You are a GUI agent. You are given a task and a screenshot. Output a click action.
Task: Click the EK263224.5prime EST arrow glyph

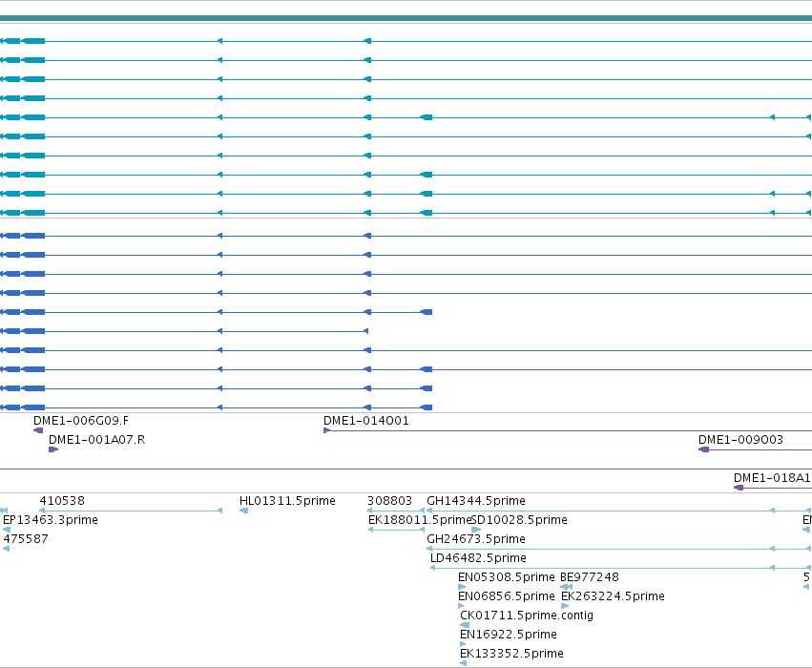tap(565, 606)
